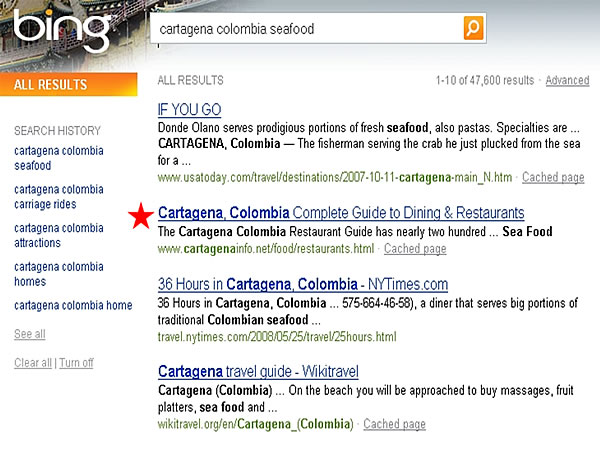Open the Advanced search link
Screen dimensions: 600x450
[x=567, y=81]
